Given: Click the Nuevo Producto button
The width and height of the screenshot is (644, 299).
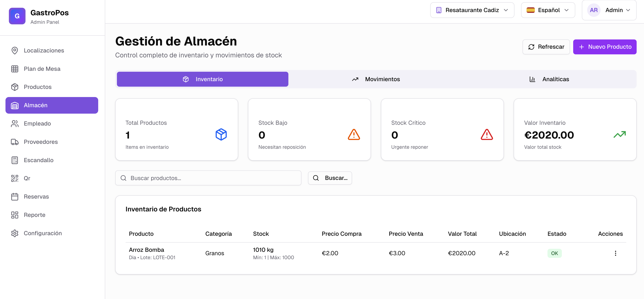Looking at the screenshot, I should (605, 47).
